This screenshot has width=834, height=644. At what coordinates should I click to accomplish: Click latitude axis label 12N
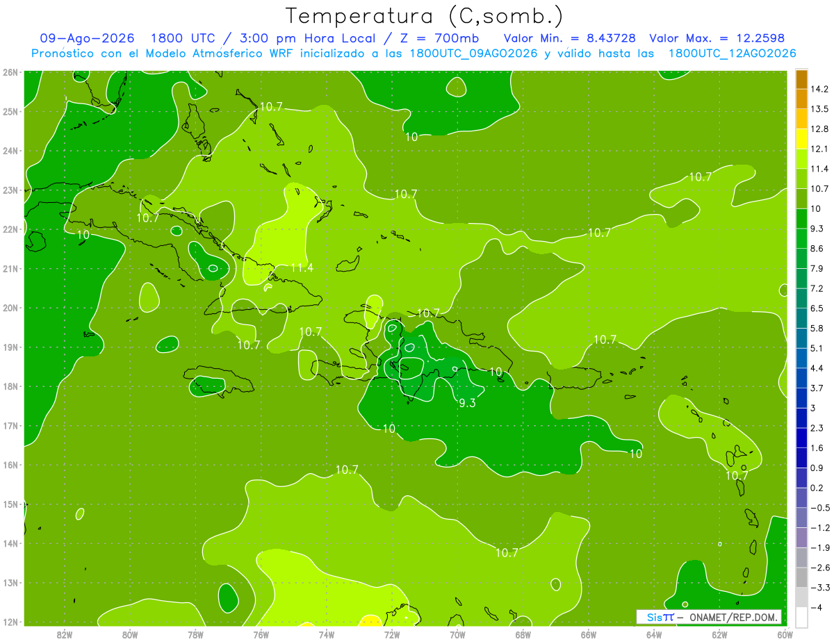(x=10, y=622)
